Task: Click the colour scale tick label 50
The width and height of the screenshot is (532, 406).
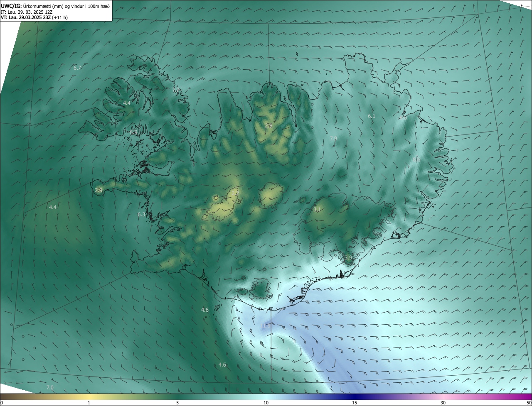Action: [529, 403]
